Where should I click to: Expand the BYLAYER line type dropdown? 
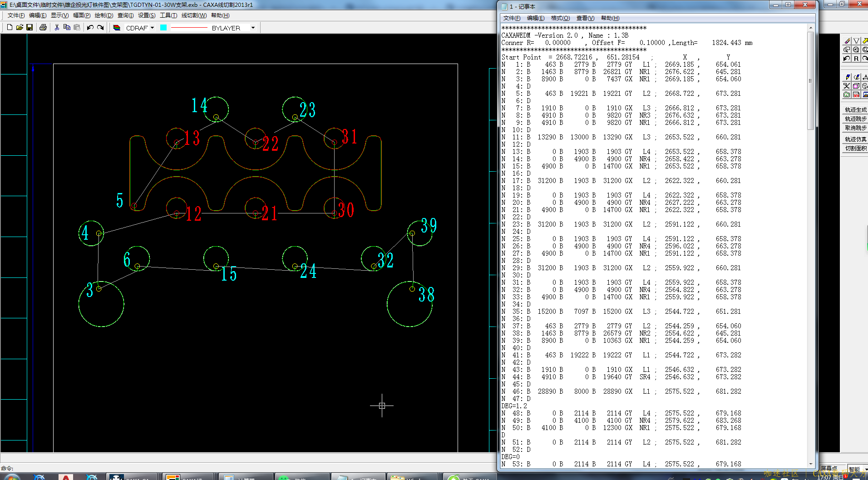pyautogui.click(x=253, y=28)
